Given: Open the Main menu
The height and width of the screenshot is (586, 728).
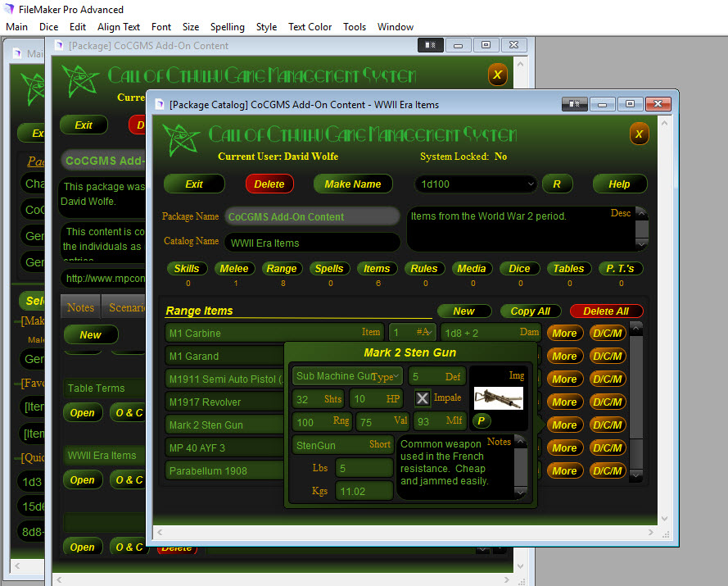Looking at the screenshot, I should (x=16, y=27).
